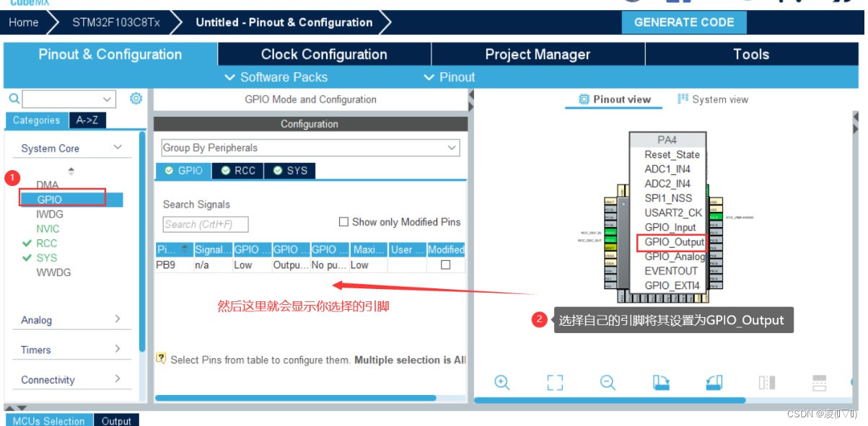Viewport: 868px width, 426px height.
Task: Click the fit-to-screen frame icon
Action: [x=555, y=383]
